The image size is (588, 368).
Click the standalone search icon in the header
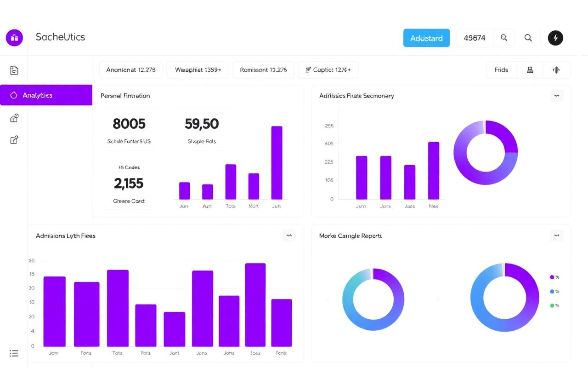[528, 38]
